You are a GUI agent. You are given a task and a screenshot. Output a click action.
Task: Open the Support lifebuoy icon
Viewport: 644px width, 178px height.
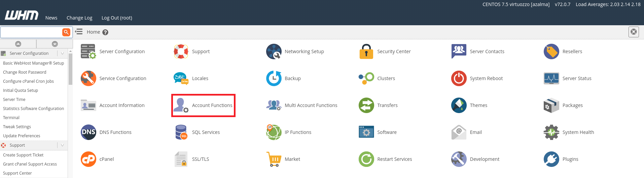tap(181, 51)
